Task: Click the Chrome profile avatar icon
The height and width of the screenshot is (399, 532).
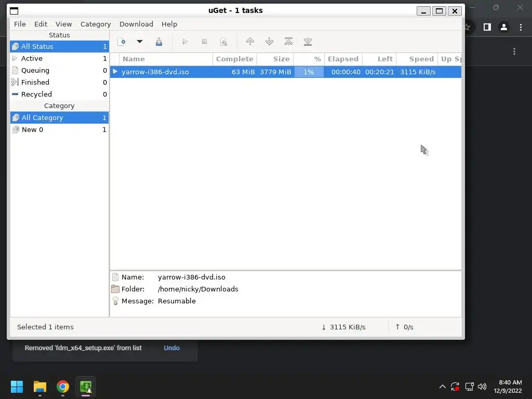Action: [x=504, y=27]
